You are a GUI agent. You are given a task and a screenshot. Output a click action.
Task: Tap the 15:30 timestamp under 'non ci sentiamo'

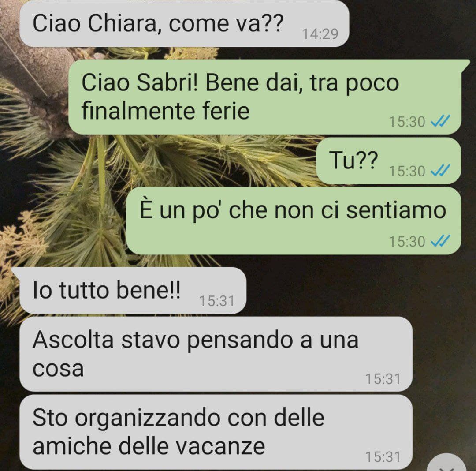coord(407,242)
